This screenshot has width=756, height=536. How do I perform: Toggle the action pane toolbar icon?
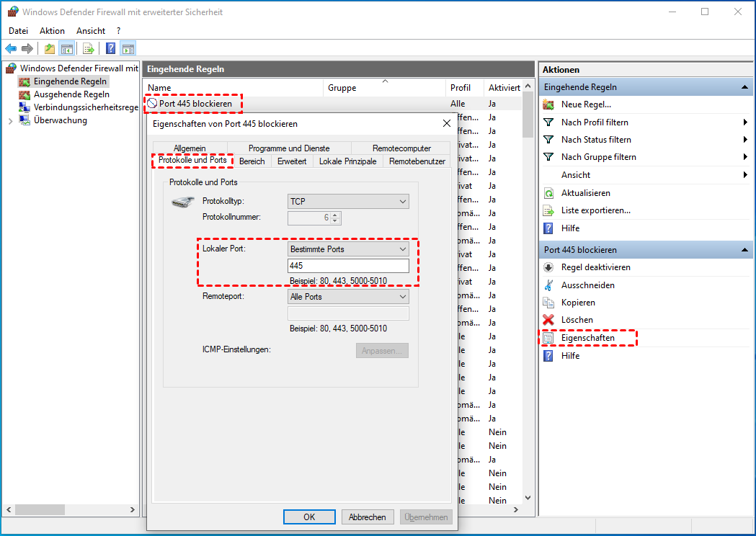128,48
